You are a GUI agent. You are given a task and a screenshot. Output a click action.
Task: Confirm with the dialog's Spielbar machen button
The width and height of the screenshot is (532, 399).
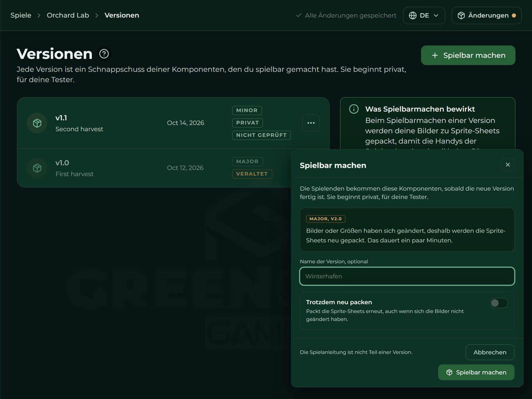(x=476, y=372)
